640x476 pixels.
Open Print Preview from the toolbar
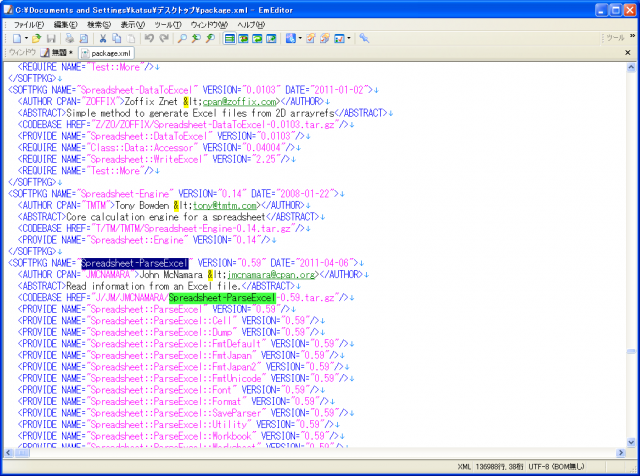click(84, 38)
